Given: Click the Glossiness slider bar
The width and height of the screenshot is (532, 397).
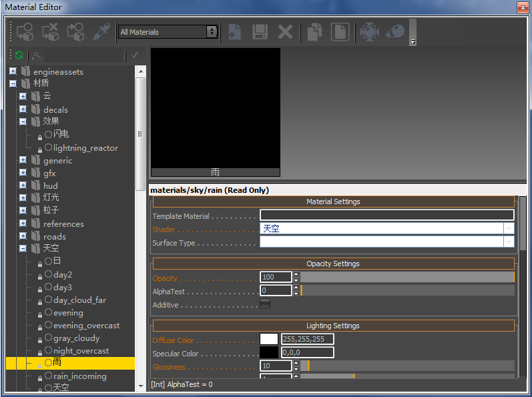Looking at the screenshot, I should pyautogui.click(x=407, y=366).
